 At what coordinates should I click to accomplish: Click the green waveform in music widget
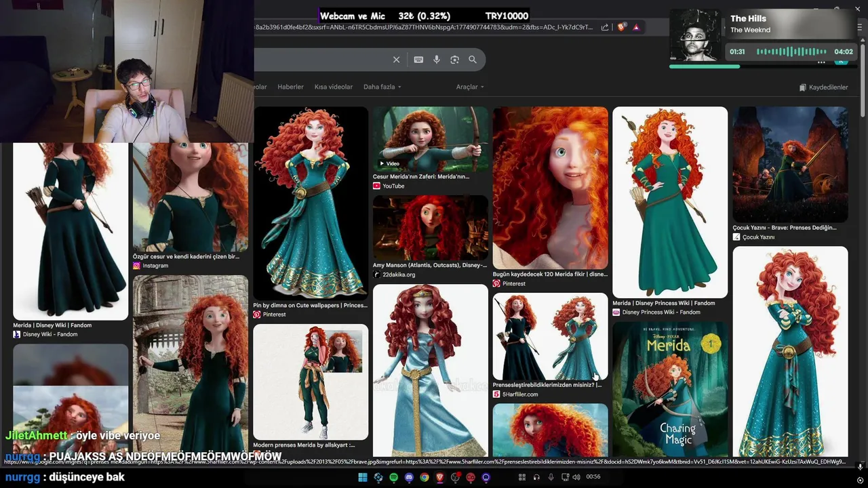[791, 52]
